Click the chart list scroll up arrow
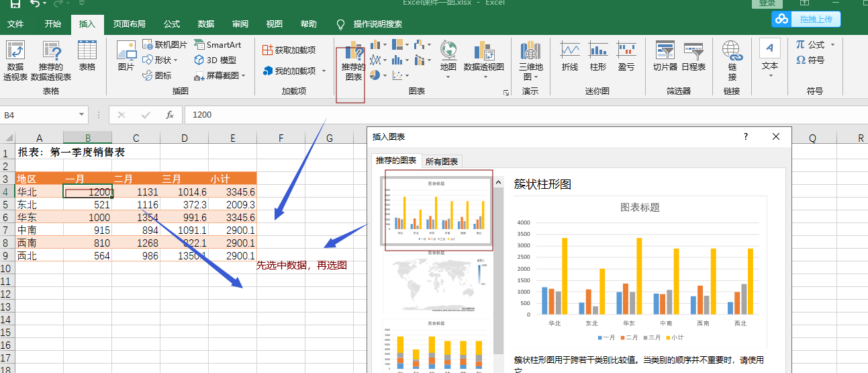Screen dimensions: 868x373 (x=498, y=182)
